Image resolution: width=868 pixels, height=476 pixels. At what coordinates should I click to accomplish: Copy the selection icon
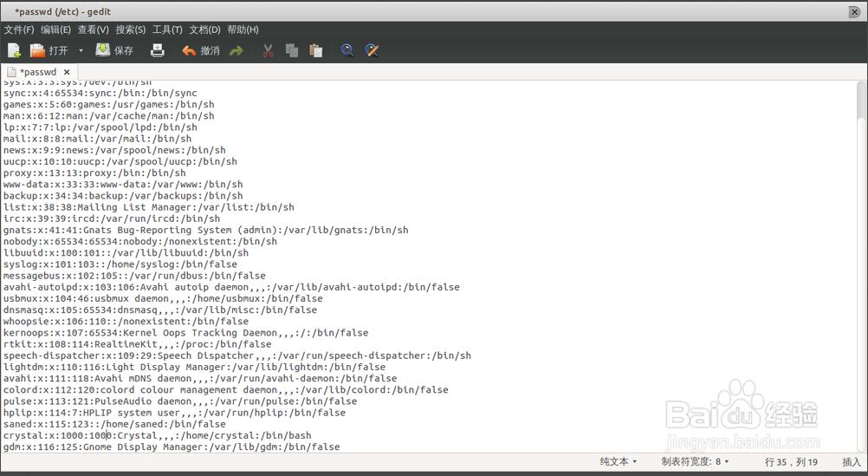coord(292,51)
